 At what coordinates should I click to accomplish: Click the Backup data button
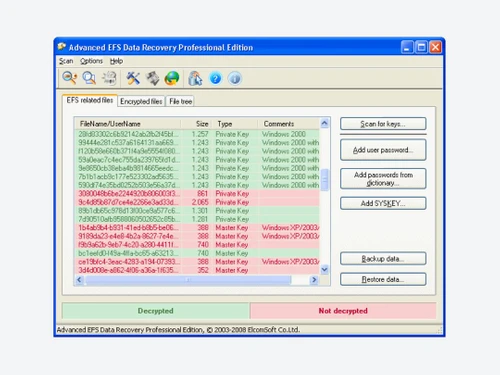[383, 259]
